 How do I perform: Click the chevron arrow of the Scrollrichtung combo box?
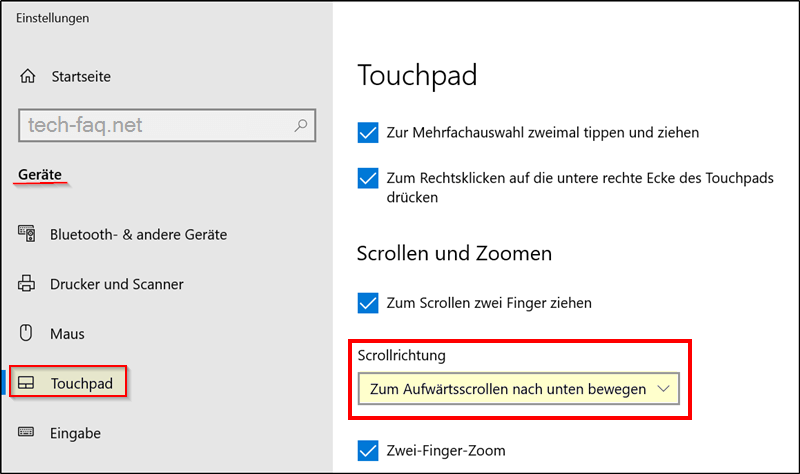coord(663,389)
